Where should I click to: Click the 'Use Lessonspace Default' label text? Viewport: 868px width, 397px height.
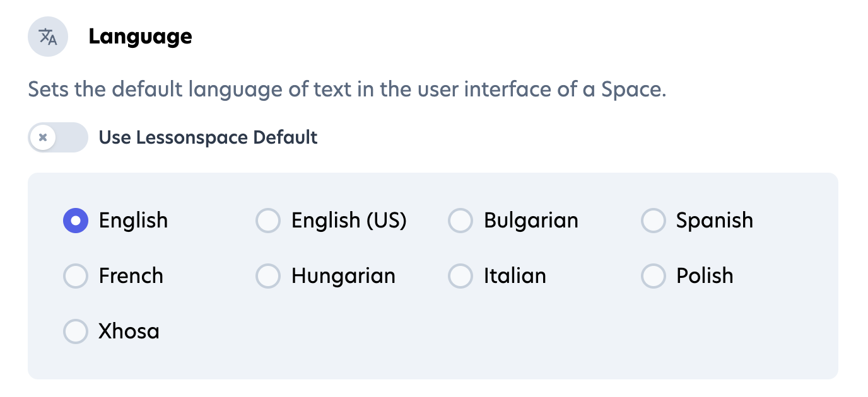[208, 137]
